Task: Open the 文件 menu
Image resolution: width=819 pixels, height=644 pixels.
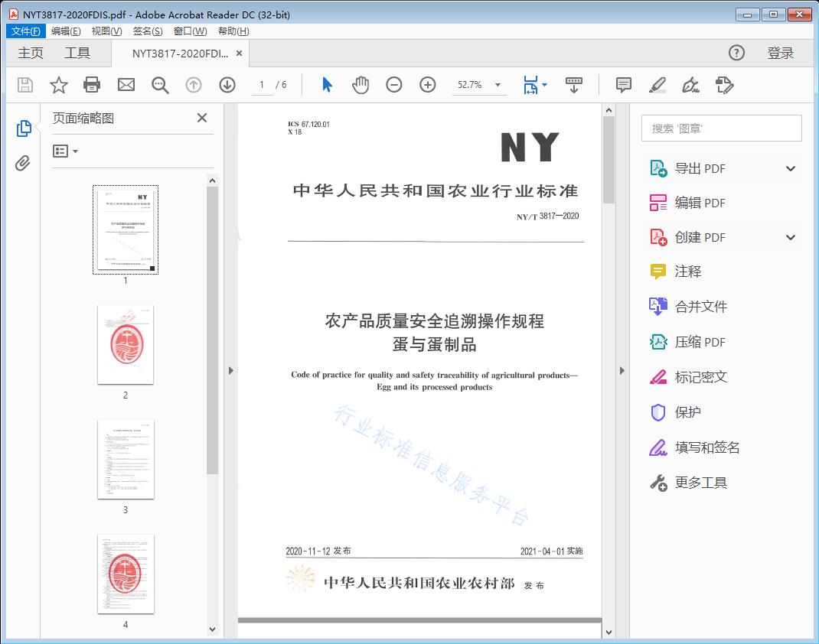Action: tap(25, 31)
